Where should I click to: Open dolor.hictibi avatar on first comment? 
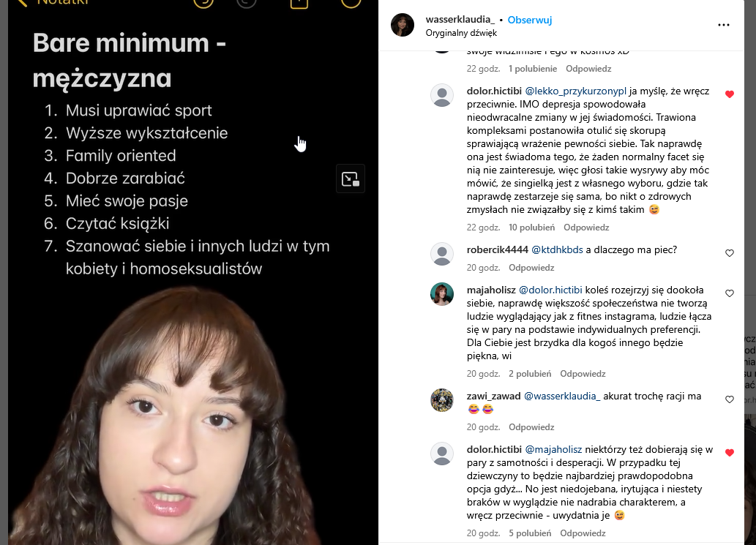point(441,95)
